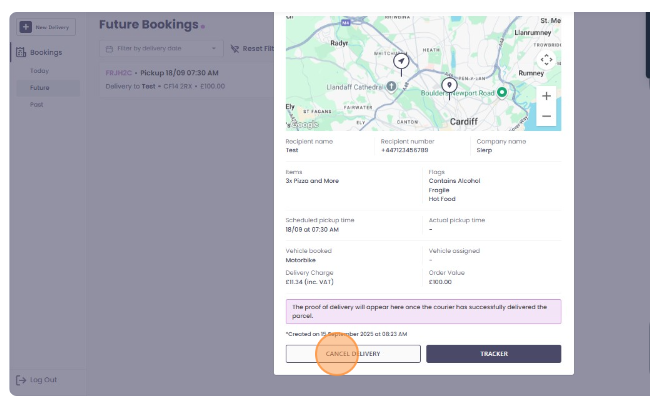Click Pickup 18/09 07:30 AM text

(179, 73)
